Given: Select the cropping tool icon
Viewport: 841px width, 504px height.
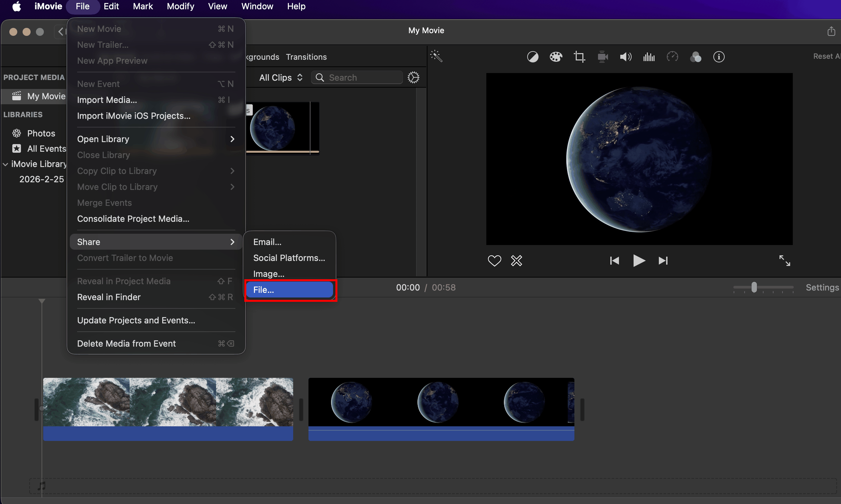Looking at the screenshot, I should (x=579, y=57).
